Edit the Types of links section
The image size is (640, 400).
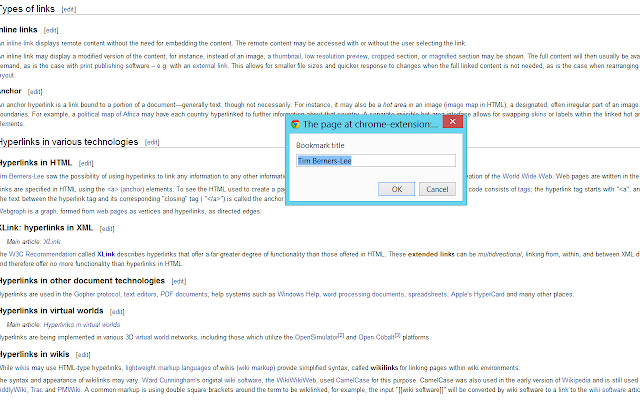(x=69, y=9)
